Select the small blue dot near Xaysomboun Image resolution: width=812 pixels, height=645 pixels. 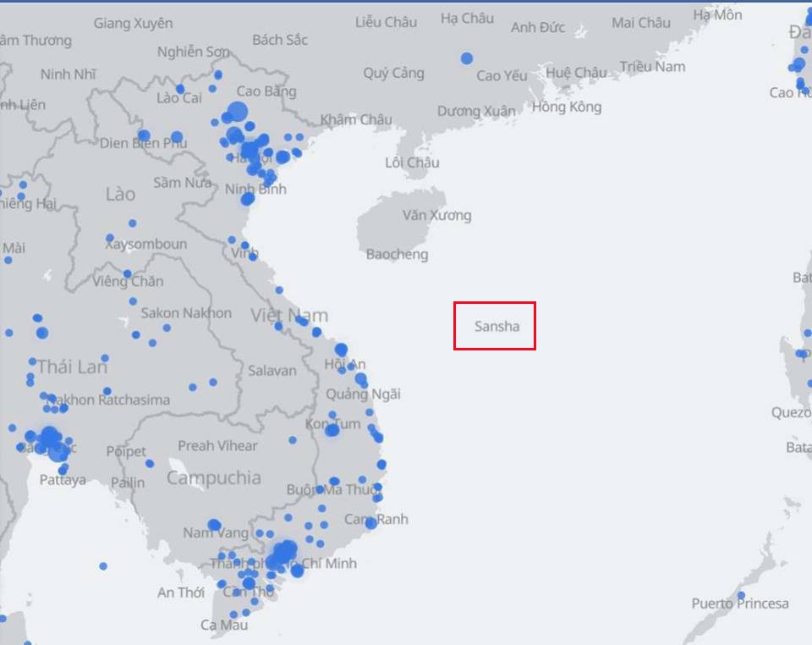click(109, 238)
